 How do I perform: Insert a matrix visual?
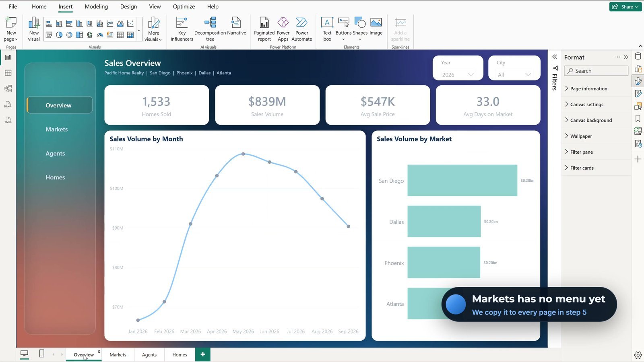pos(130,35)
